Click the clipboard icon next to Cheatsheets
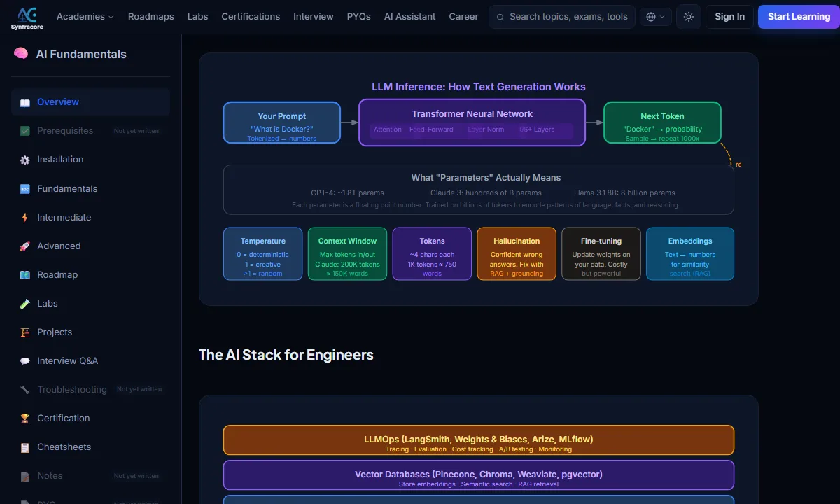The width and height of the screenshot is (840, 504). coord(25,447)
